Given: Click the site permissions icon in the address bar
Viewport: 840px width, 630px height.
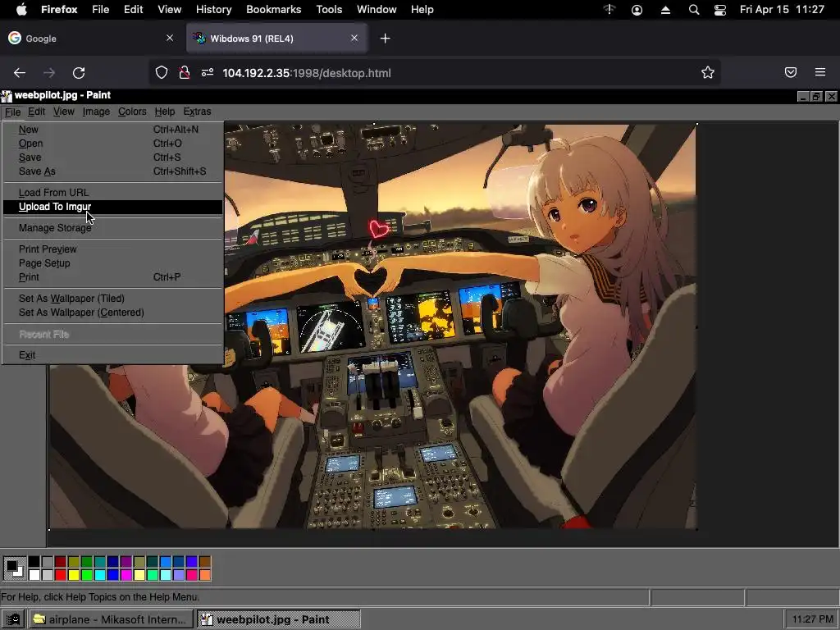Looking at the screenshot, I should (208, 73).
